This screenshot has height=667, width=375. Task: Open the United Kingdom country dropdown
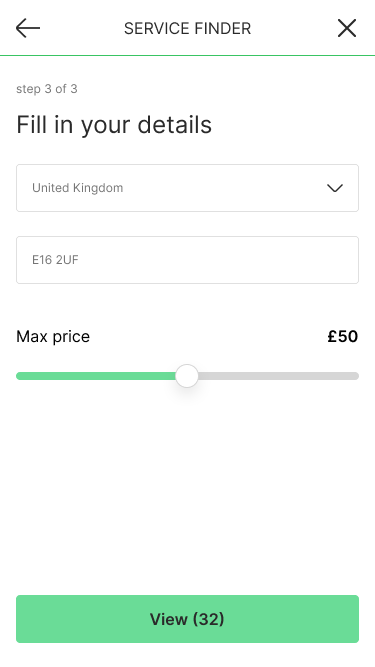[188, 188]
